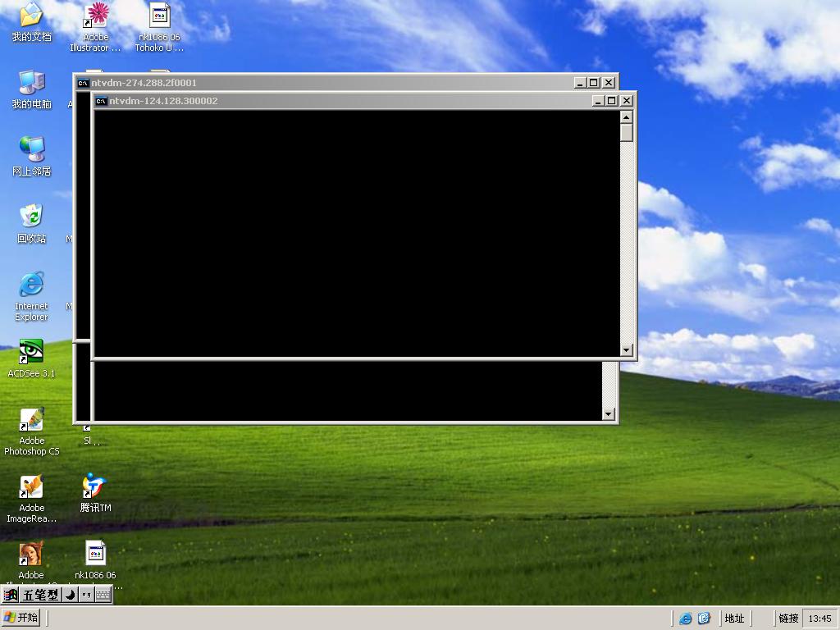This screenshot has width=840, height=630.
Task: Click the scroll-up arrow in ntvdm-124.128.300002
Action: 626,116
